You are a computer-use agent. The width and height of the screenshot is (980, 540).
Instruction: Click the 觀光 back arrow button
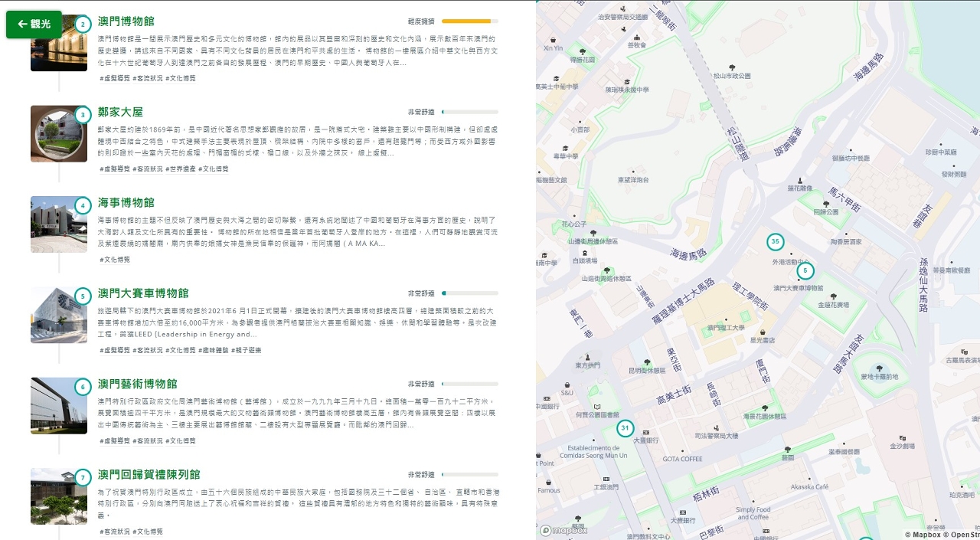pos(34,25)
